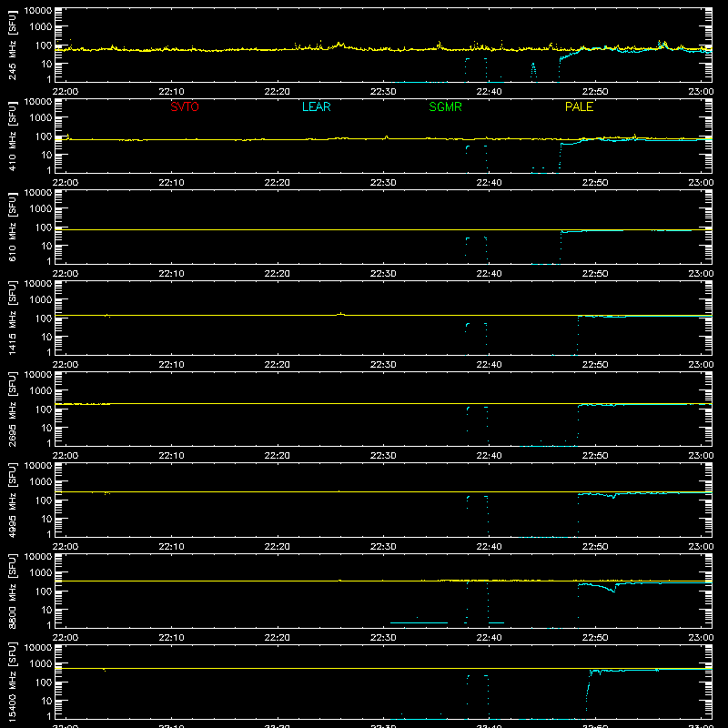Image resolution: width=728 pixels, height=728 pixels.
Task: Click 22:10 tick label below 610 MHz plot
Action: click(x=171, y=274)
